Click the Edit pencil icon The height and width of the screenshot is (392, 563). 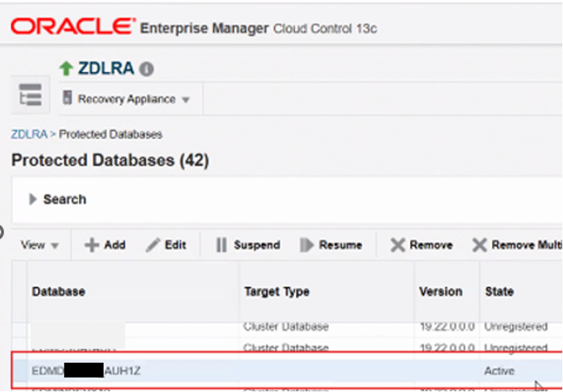pyautogui.click(x=153, y=245)
